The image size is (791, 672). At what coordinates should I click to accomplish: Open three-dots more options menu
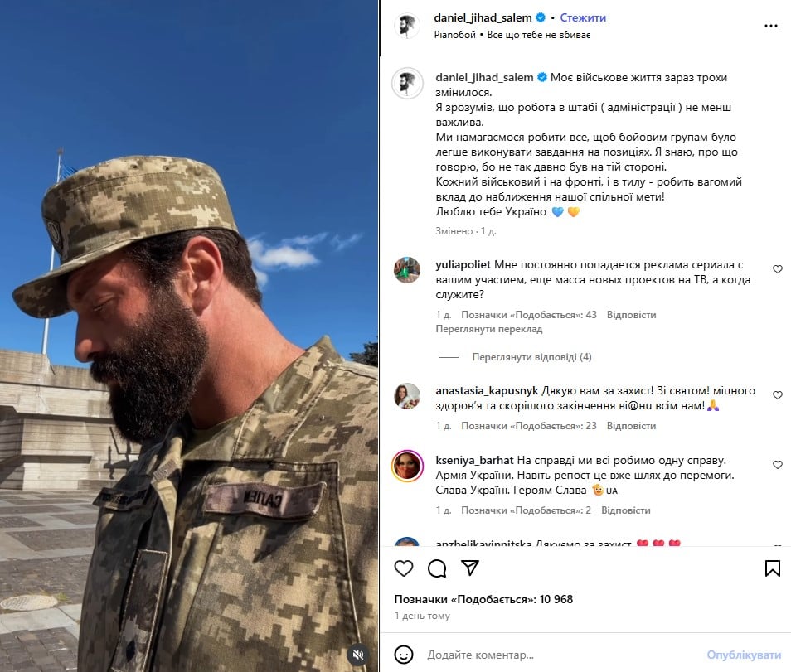pyautogui.click(x=771, y=26)
